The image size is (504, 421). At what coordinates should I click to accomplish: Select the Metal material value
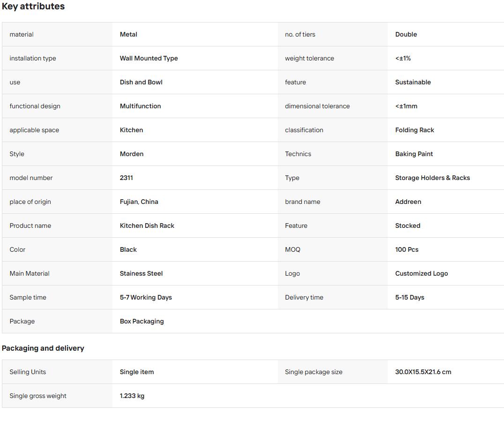[128, 34]
